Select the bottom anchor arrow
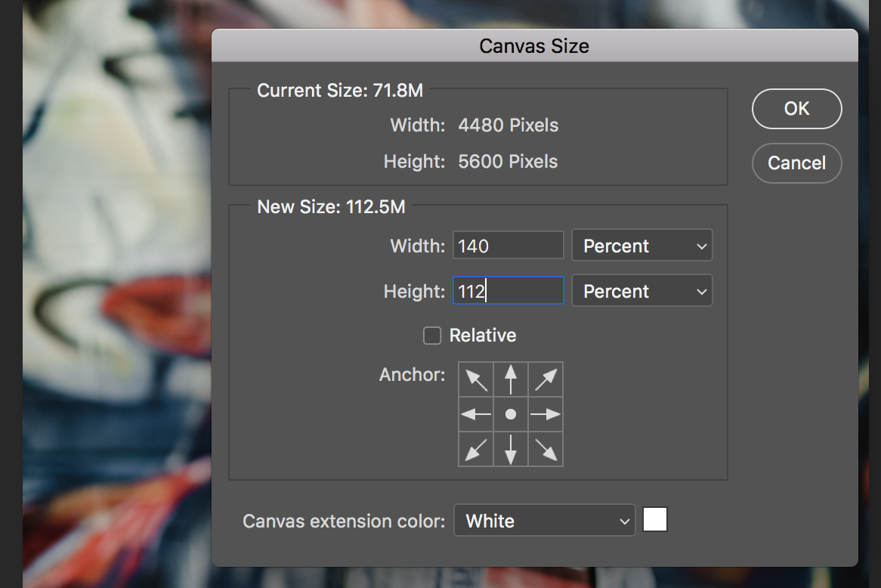Image resolution: width=881 pixels, height=588 pixels. (511, 449)
